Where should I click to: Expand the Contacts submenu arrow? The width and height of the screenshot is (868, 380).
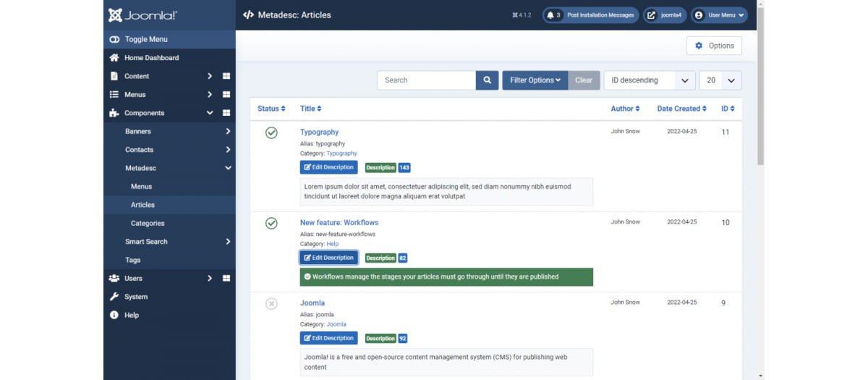pos(228,150)
